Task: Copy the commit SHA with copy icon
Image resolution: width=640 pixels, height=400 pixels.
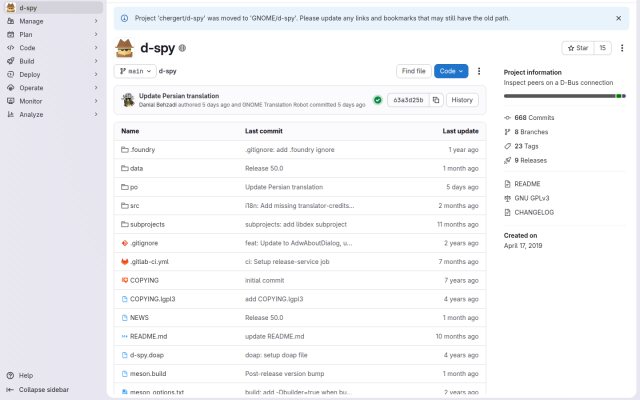Action: pyautogui.click(x=436, y=100)
